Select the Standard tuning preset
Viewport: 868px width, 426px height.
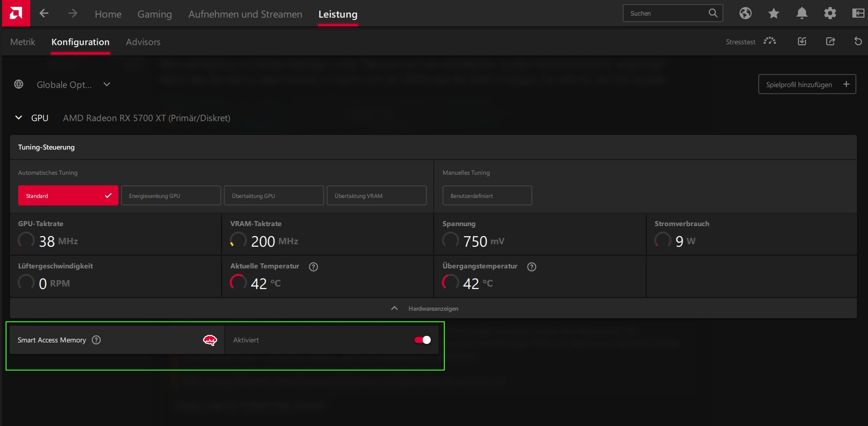(x=68, y=195)
